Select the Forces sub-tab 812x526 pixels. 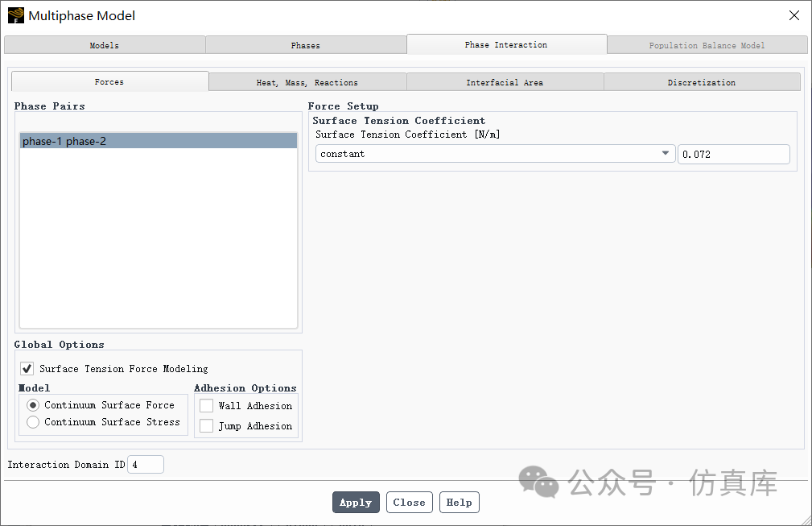[109, 81]
